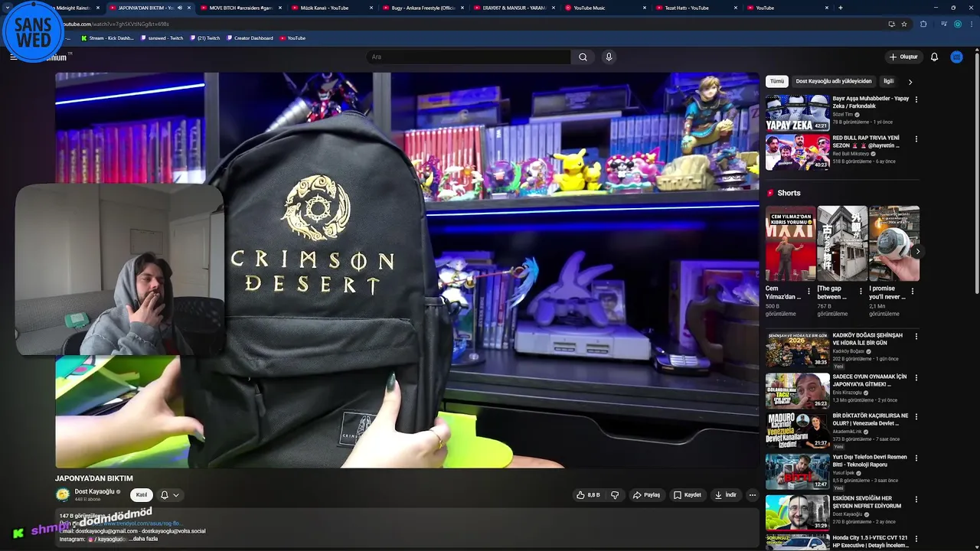Open options for Sadece Oyun Oynamak video
Screen dimensions: 980x551
[x=916, y=377]
